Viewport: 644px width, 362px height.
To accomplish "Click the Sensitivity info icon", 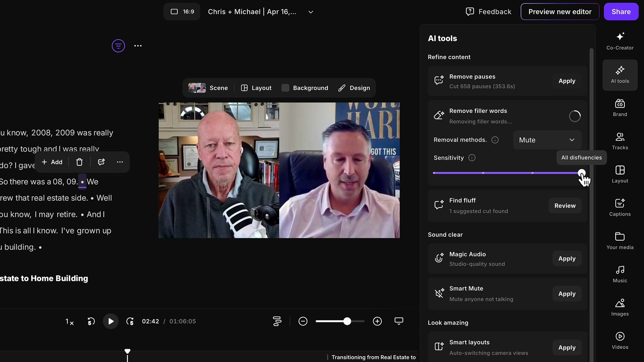I will (472, 158).
